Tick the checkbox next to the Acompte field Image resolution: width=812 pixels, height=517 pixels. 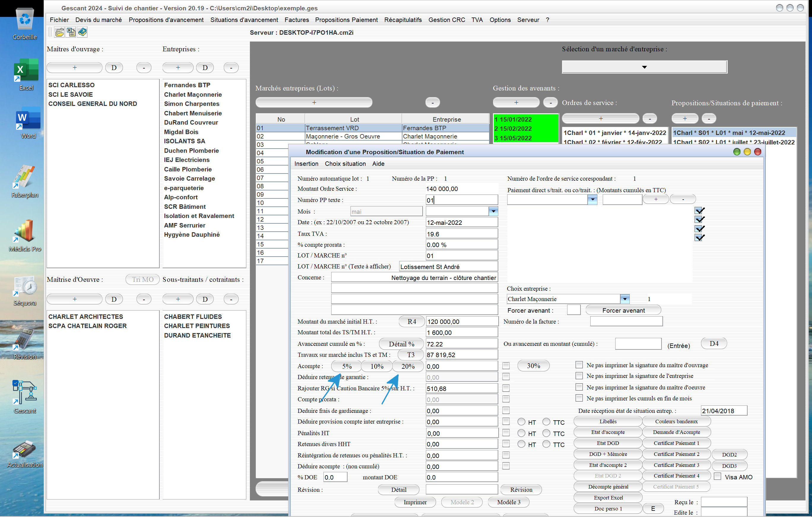point(506,366)
